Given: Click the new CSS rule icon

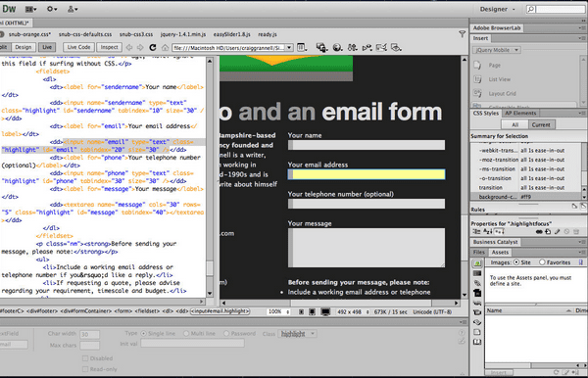Looking at the screenshot, I should pos(548,232).
